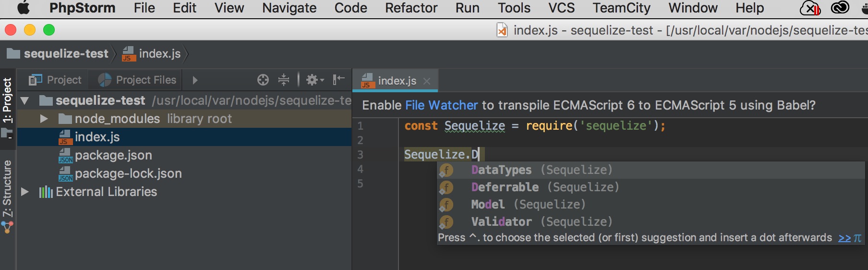Open the Refactor menu

point(411,8)
